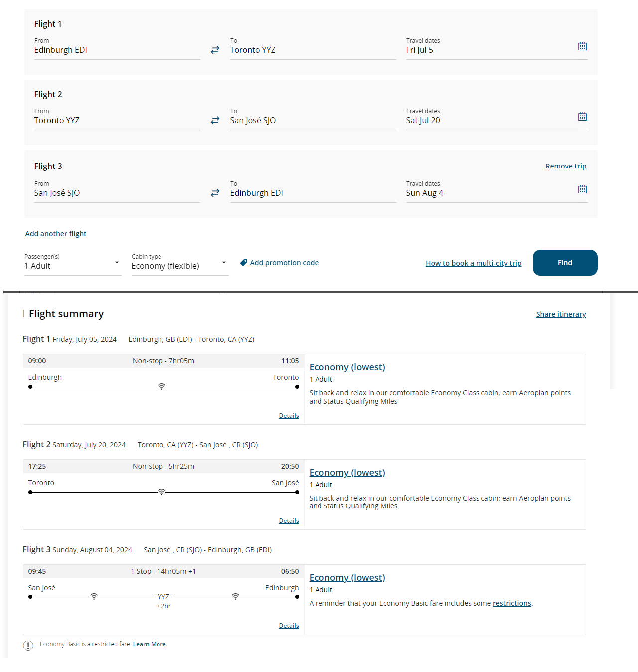The width and height of the screenshot is (638, 672).
Task: Click Share itinerary link
Action: tap(561, 314)
